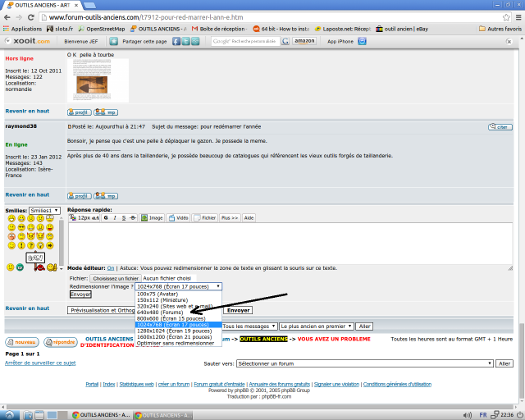
Task: Choose the 1280x1024 (Écran 19 pouces) option
Action: (179, 331)
